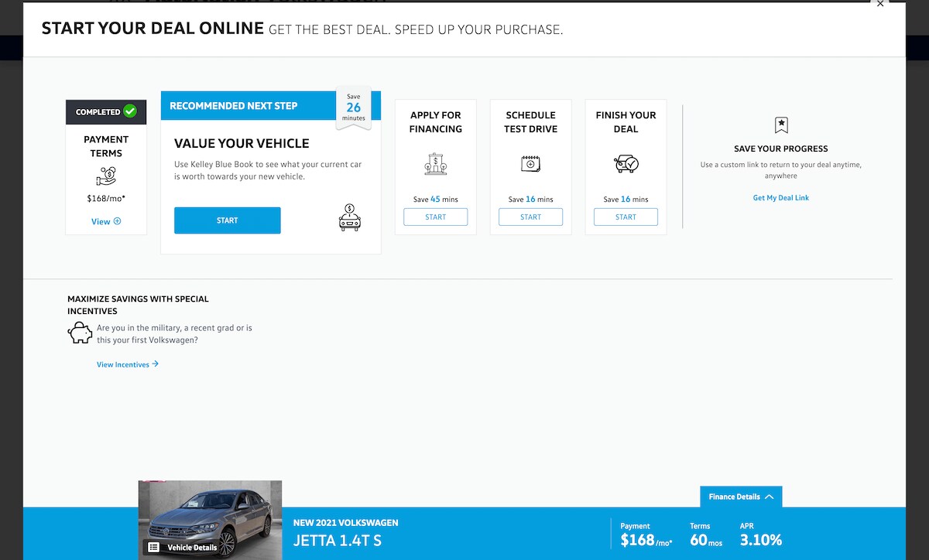
Task: Click MAXIMIZE SAVINGS WITH SPECIAL INCENTIVES heading
Action: 138,305
